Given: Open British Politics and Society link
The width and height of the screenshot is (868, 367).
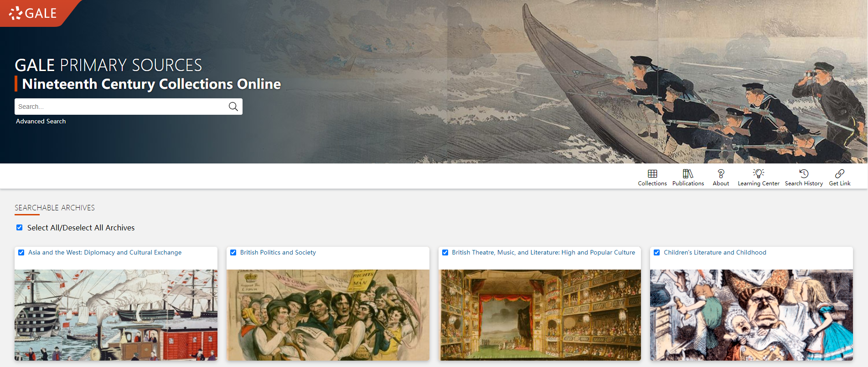Looking at the screenshot, I should 278,252.
